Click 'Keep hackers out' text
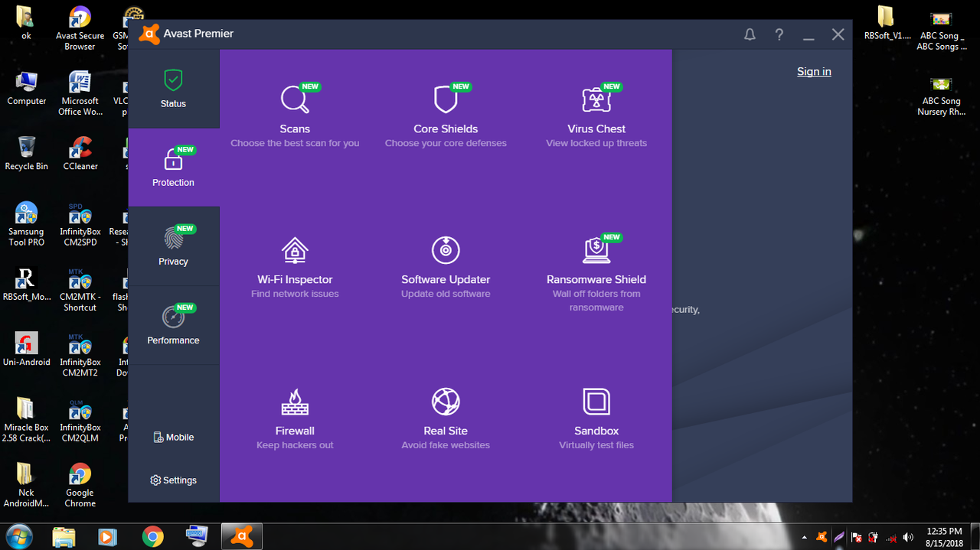The image size is (980, 550). pyautogui.click(x=295, y=445)
